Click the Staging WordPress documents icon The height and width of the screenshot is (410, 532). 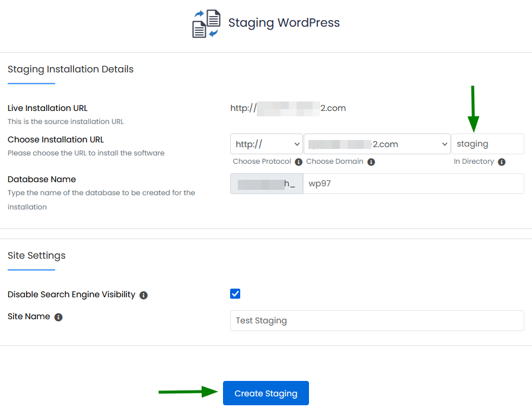206,23
